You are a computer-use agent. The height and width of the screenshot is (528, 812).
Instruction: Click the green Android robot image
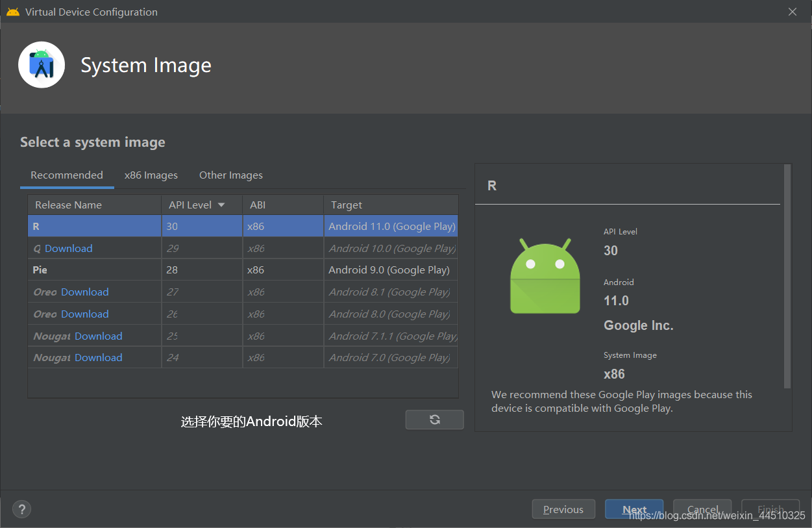point(545,276)
